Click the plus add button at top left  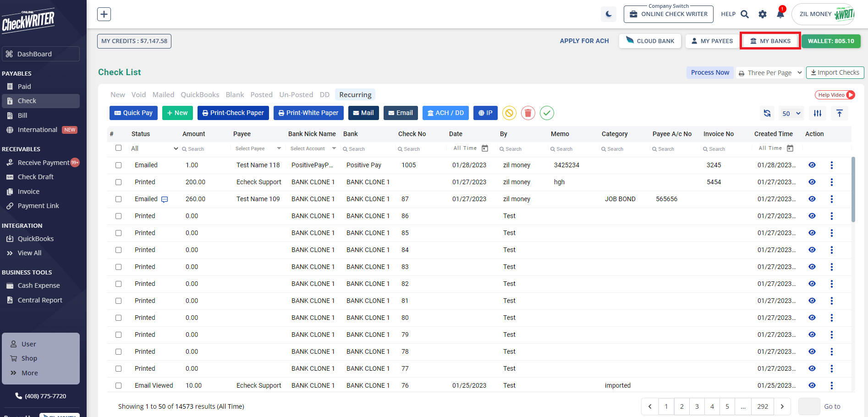click(x=104, y=14)
